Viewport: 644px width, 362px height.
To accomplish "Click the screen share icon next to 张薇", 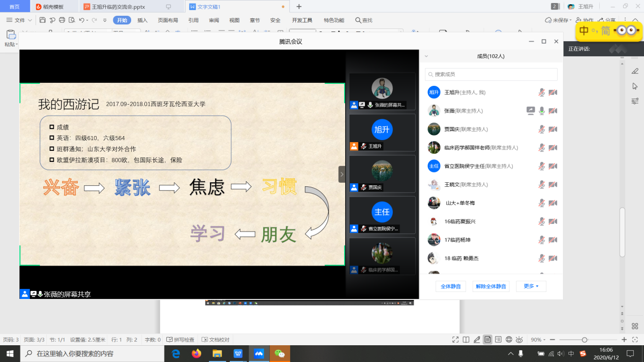I will tap(531, 111).
